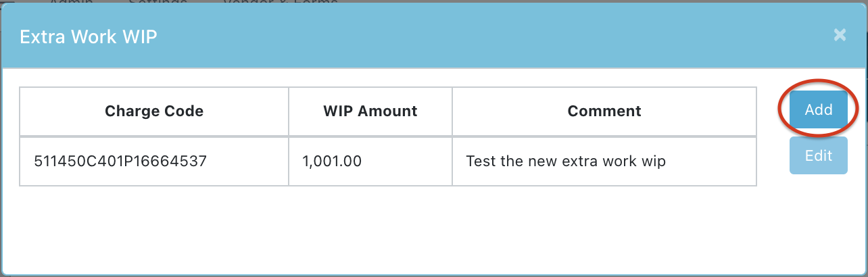Click the 'Extra Work WIP' dialog title
Image resolution: width=868 pixels, height=277 pixels.
[x=89, y=36]
